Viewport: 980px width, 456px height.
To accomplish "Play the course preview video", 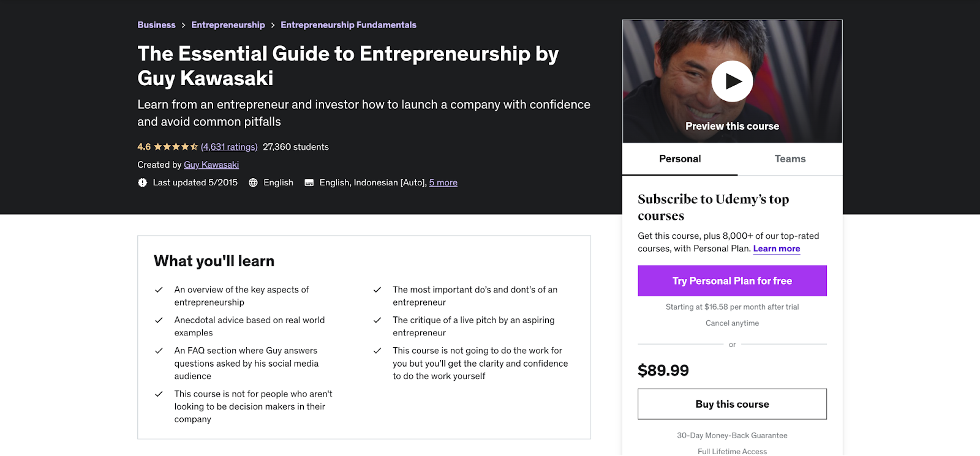I will coord(732,81).
